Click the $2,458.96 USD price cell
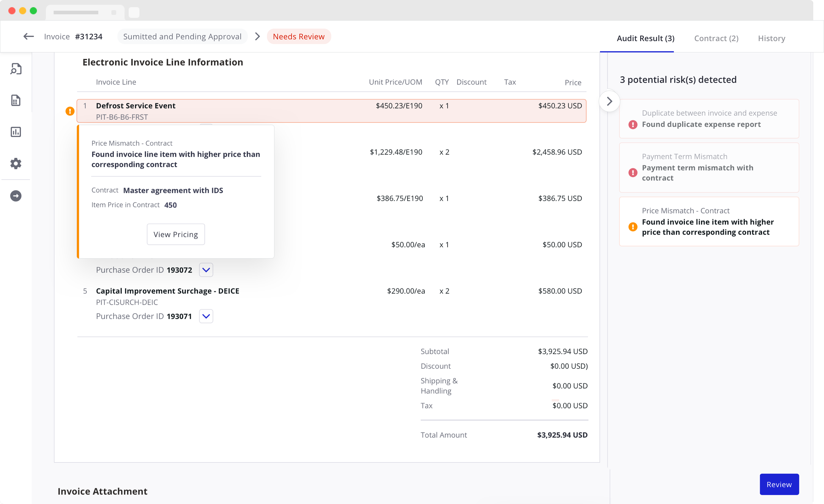Image resolution: width=824 pixels, height=504 pixels. coord(557,152)
